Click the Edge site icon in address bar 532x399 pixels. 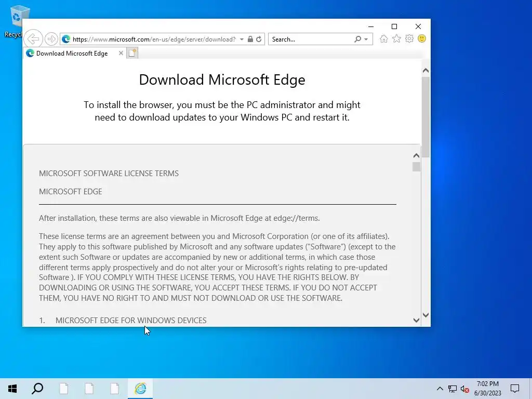coord(66,39)
